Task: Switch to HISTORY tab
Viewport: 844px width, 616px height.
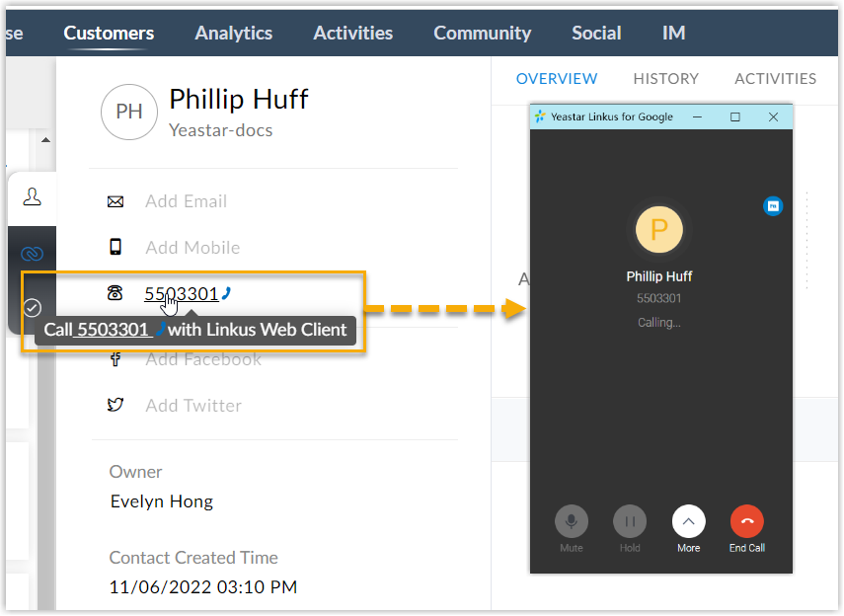Action: tap(665, 79)
